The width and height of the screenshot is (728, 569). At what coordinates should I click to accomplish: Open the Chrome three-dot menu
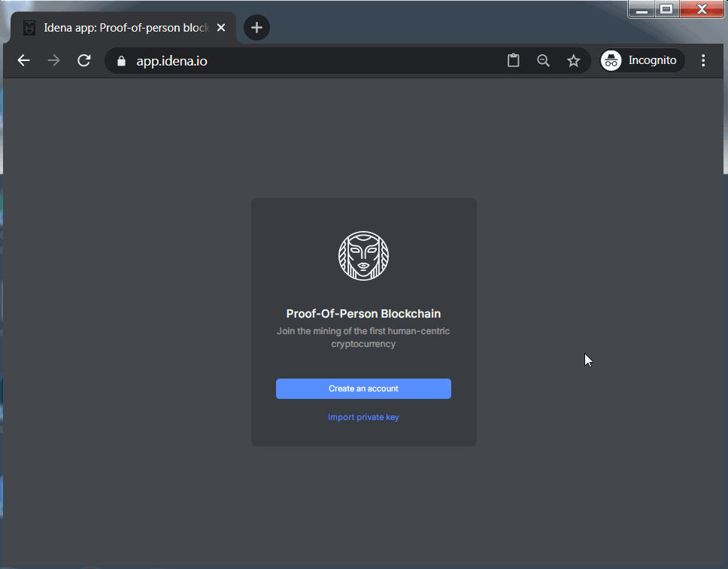[703, 60]
